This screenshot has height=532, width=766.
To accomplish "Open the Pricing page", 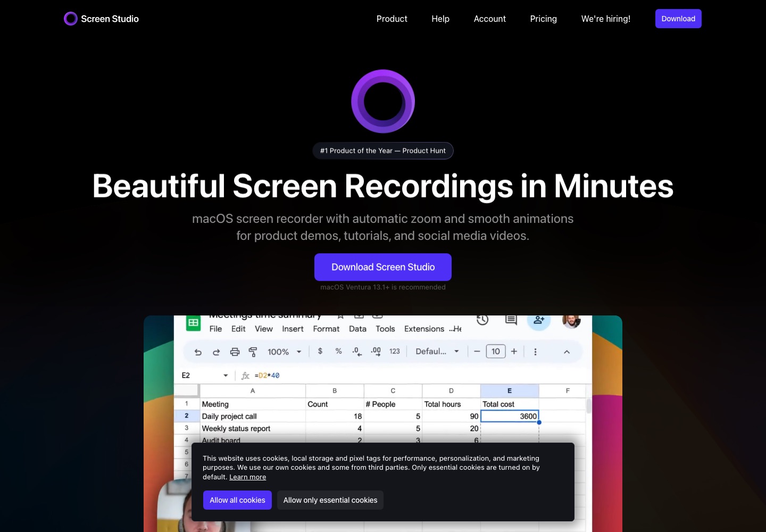I will [543, 19].
